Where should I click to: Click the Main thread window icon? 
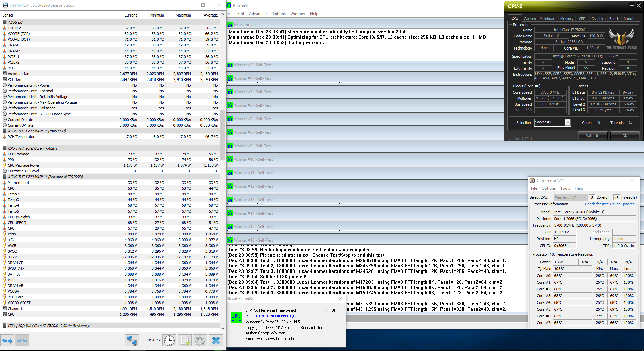pos(230,24)
